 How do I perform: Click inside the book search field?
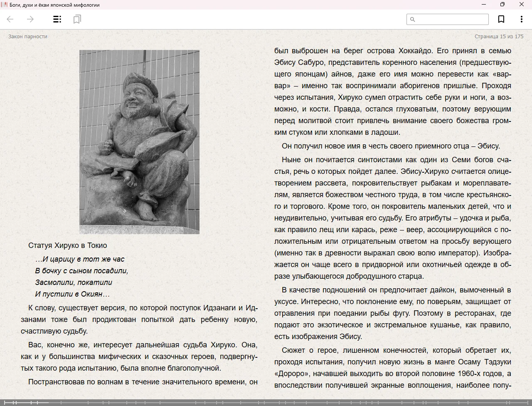451,19
